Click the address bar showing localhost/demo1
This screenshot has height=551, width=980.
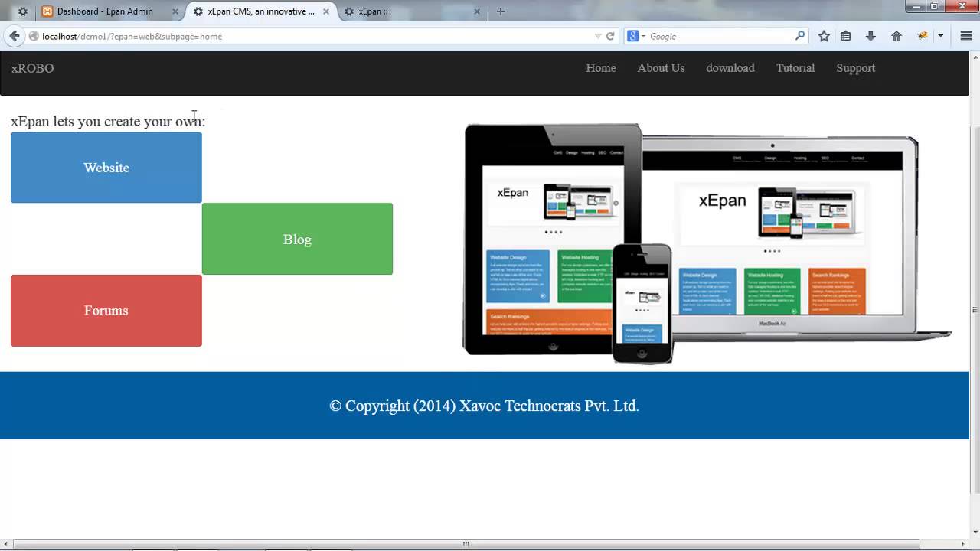314,36
